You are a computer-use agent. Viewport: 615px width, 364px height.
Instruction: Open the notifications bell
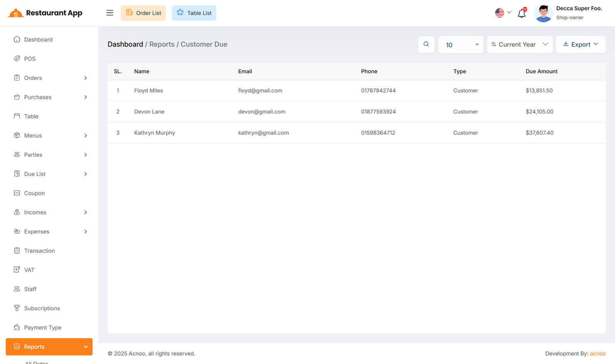tap(522, 13)
